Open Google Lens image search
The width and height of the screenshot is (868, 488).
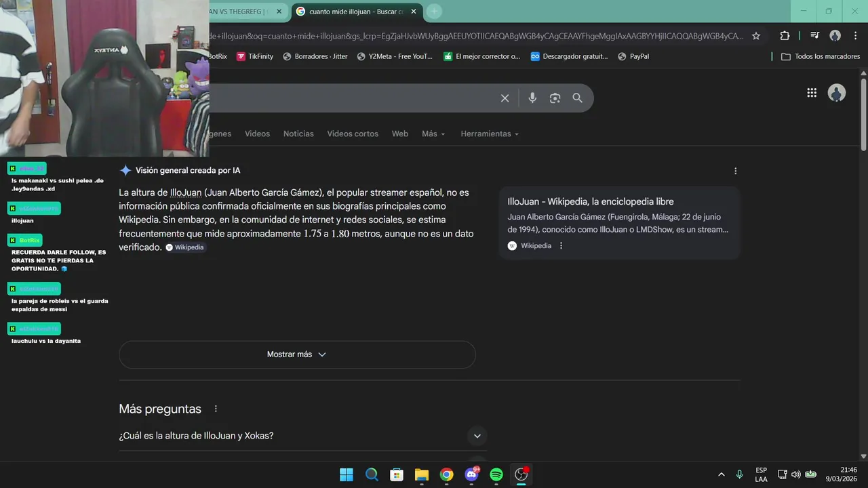[555, 98]
